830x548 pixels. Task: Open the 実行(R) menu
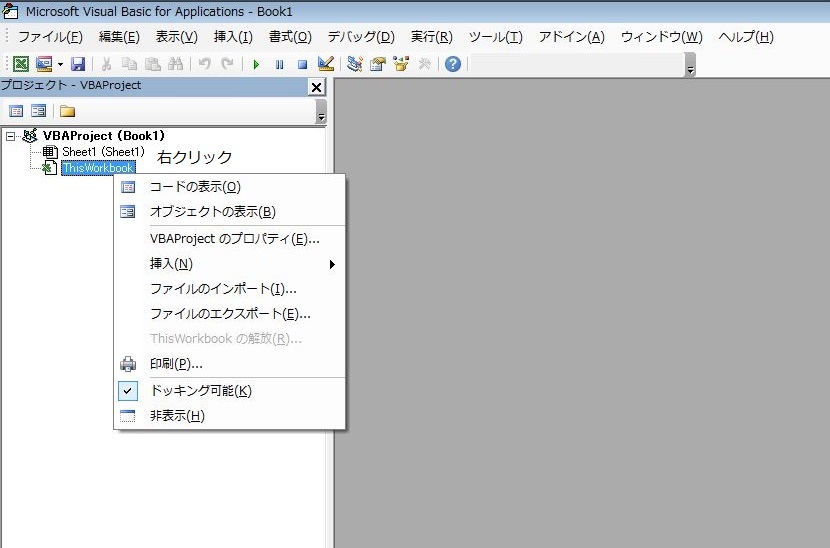(431, 37)
